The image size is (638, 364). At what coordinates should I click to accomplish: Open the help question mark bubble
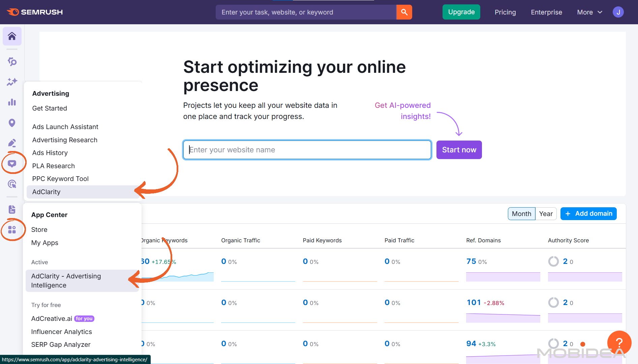click(x=619, y=343)
